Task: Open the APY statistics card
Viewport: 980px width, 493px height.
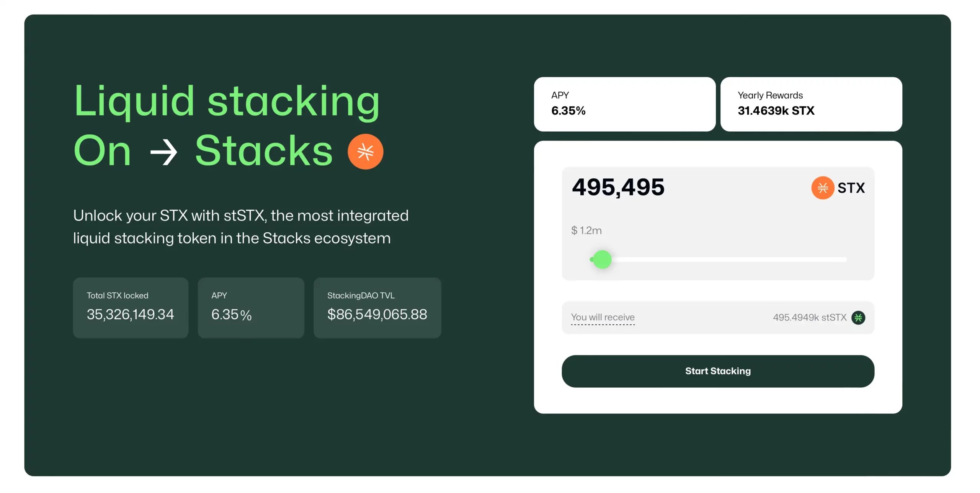Action: pyautogui.click(x=251, y=307)
